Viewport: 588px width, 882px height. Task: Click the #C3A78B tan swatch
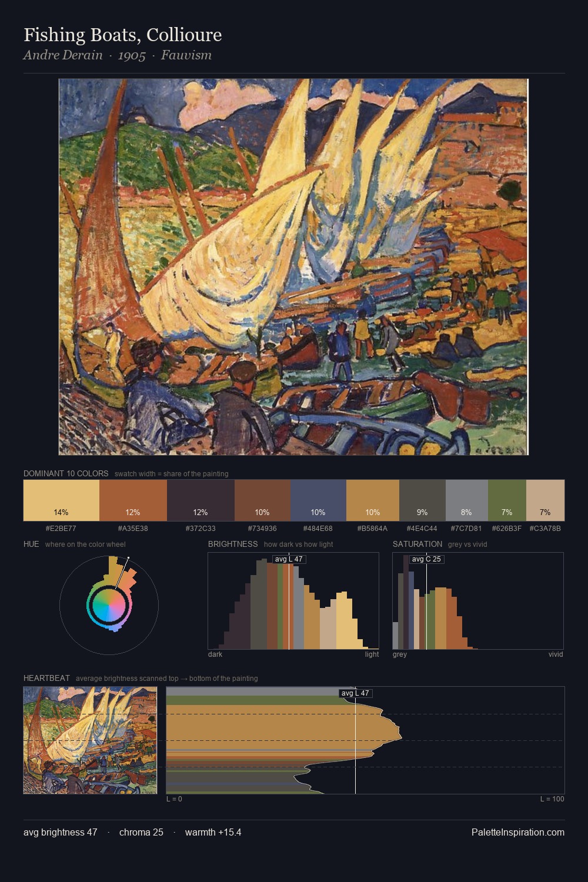coord(545,500)
